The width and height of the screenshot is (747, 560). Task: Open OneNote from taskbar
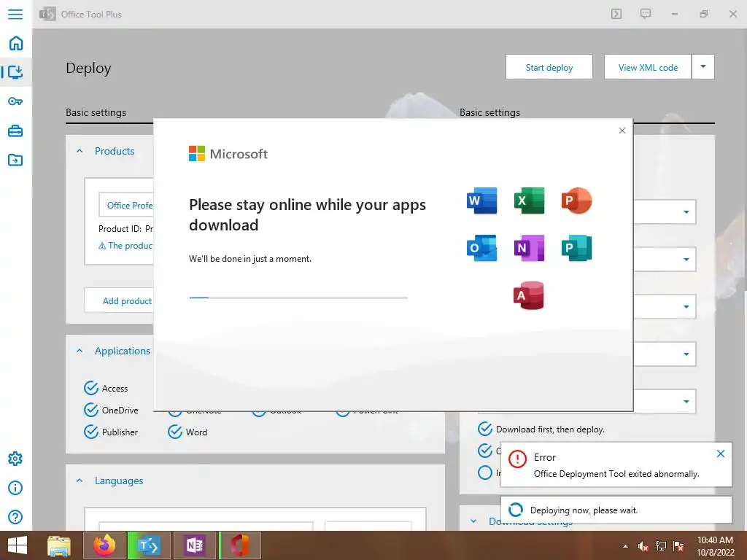coord(194,545)
